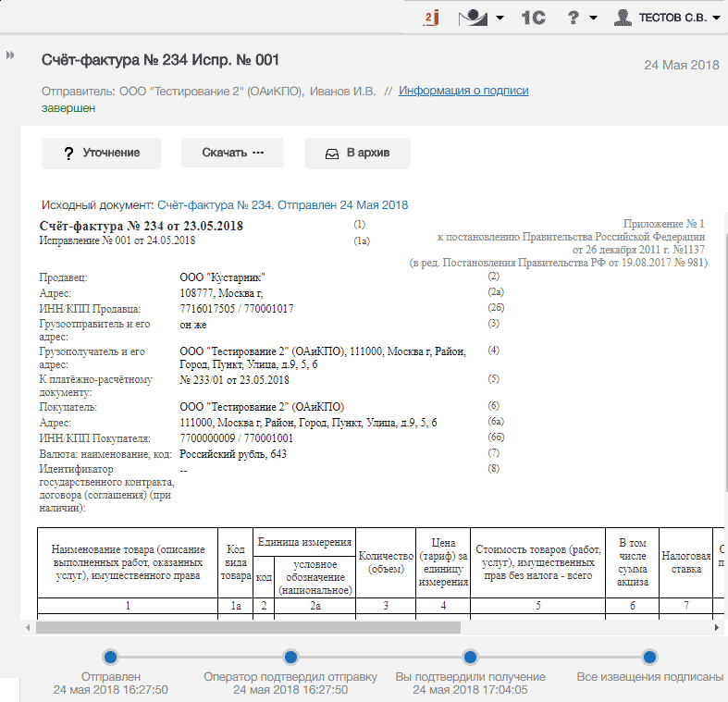The width and height of the screenshot is (728, 702).
Task: Open the 2i notifications icon
Action: pyautogui.click(x=431, y=18)
